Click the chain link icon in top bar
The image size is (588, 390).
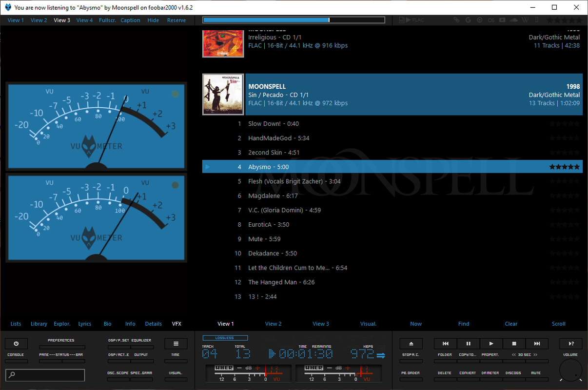pyautogui.click(x=456, y=20)
